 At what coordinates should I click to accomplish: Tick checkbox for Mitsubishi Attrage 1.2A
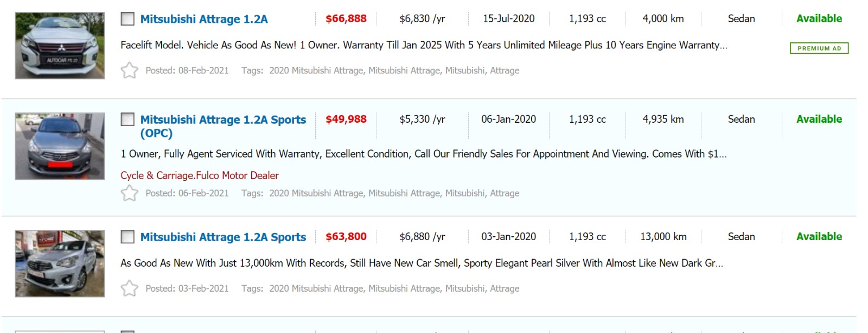pos(127,19)
